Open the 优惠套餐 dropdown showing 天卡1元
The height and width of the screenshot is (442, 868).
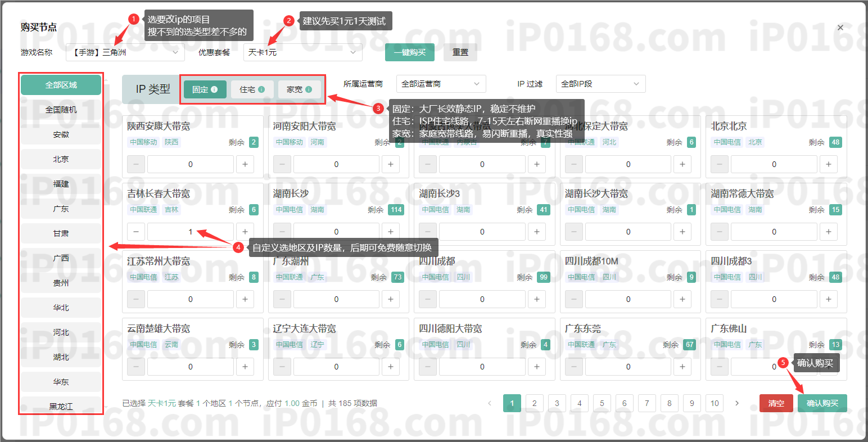302,52
